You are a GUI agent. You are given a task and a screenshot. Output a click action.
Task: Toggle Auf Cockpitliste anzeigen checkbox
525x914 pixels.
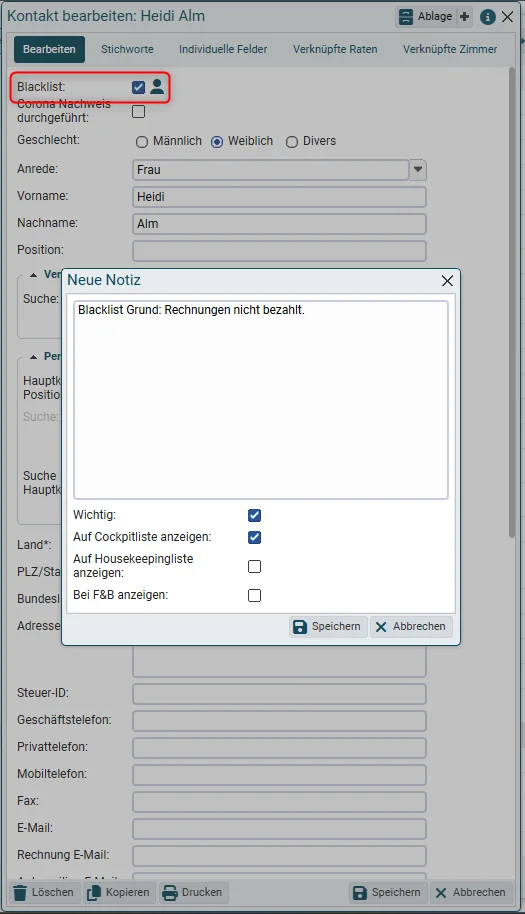(x=255, y=537)
